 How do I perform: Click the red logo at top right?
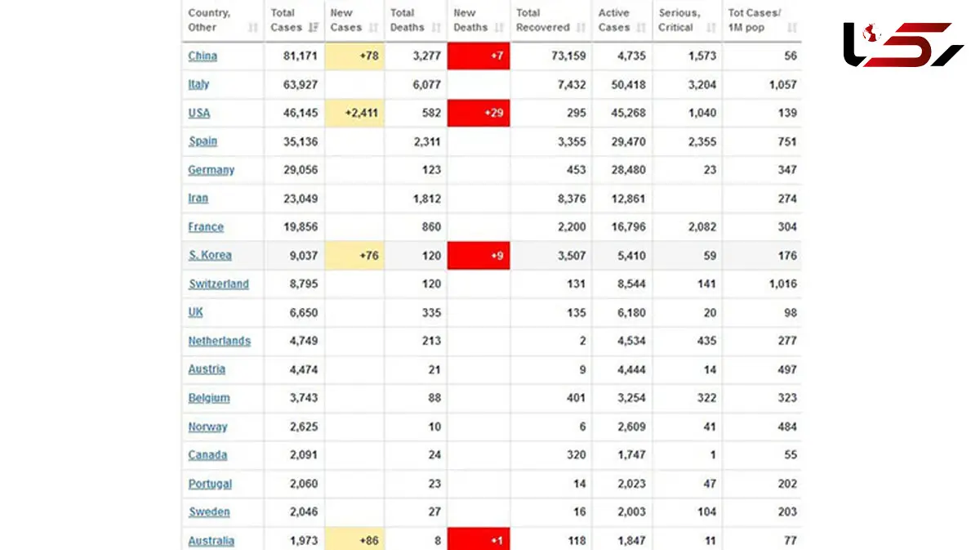pyautogui.click(x=903, y=44)
